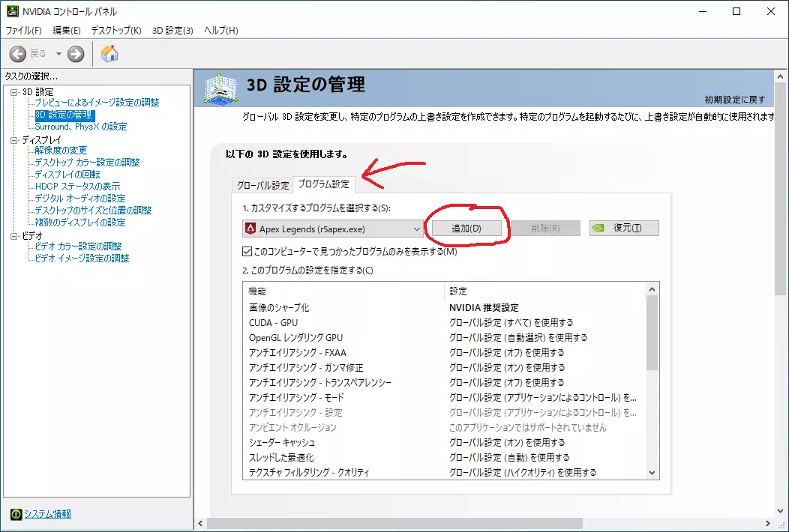This screenshot has height=532, width=789.
Task: Select テクスチャ フィルタリング - クオリティ row
Action: coord(444,473)
